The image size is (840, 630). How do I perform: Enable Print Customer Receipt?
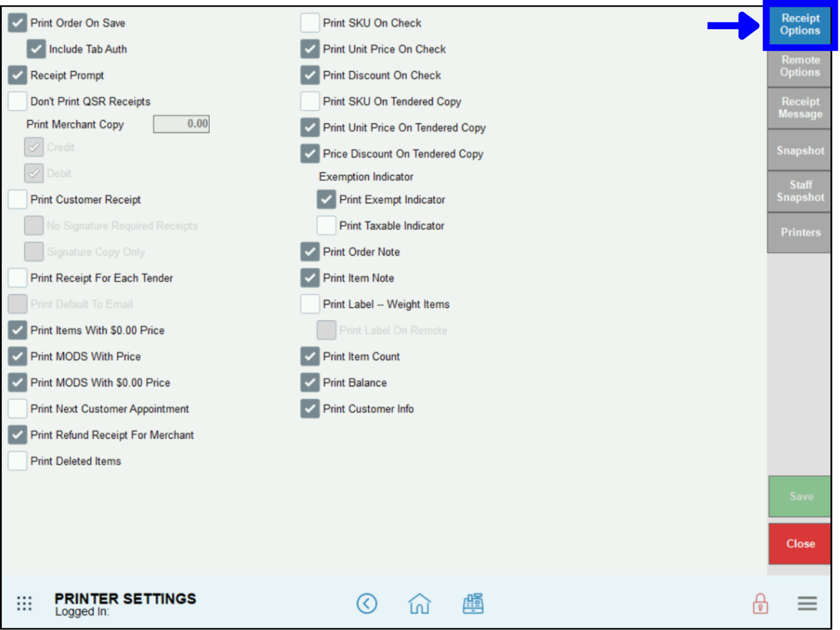[17, 199]
